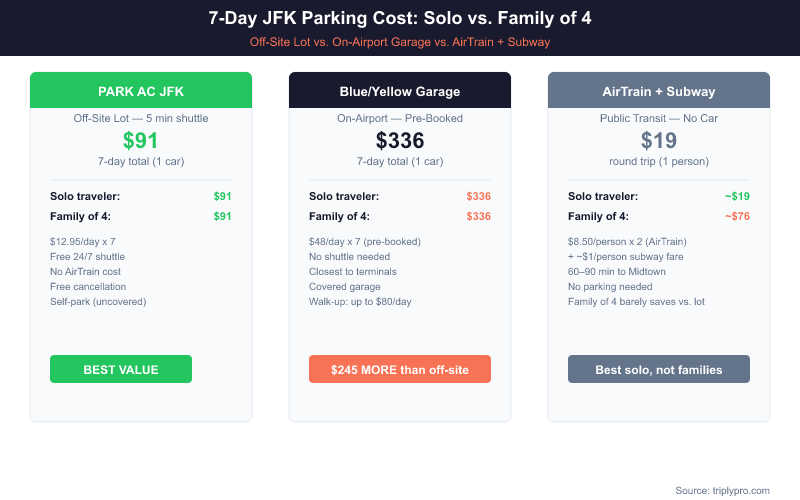The image size is (800, 500).
Task: Click Public Transit — No Car text
Action: pyautogui.click(x=658, y=118)
